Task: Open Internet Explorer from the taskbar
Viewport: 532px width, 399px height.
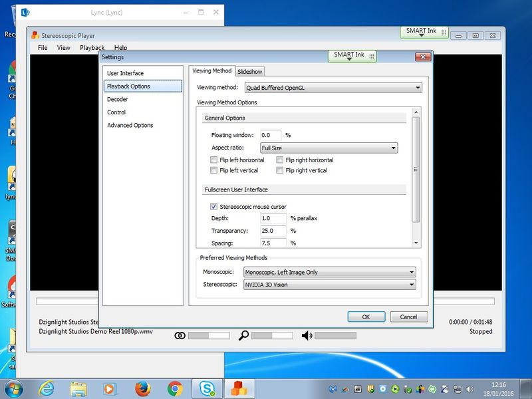Action: coord(47,388)
